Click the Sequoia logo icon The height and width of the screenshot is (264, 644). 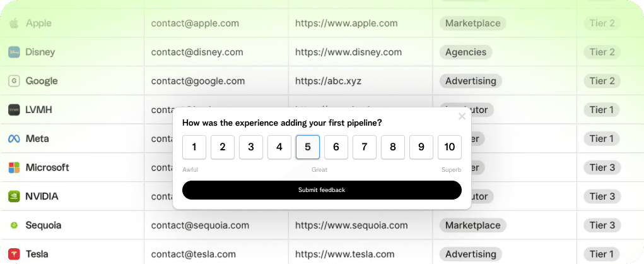(14, 225)
